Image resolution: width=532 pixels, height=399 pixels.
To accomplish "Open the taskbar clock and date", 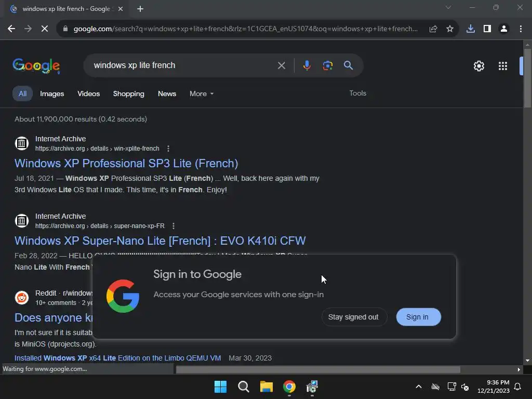I will 493,387.
